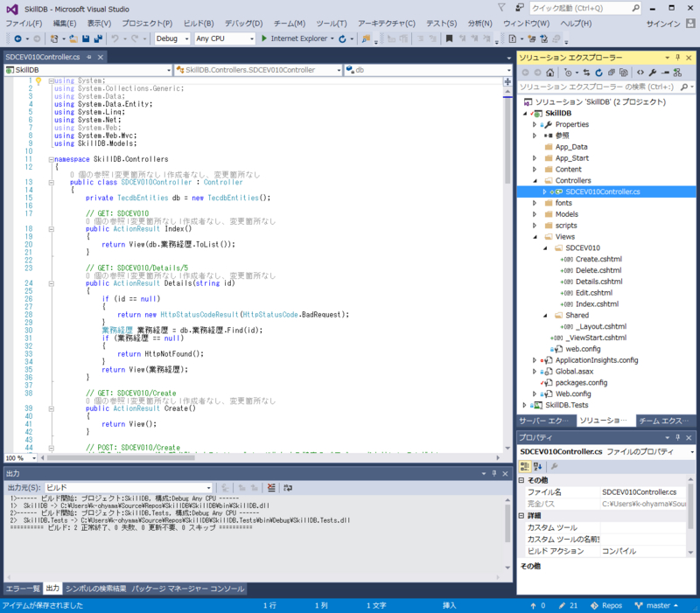The image size is (700, 613).
Task: Show Categorized view in Properties panel
Action: pyautogui.click(x=525, y=466)
